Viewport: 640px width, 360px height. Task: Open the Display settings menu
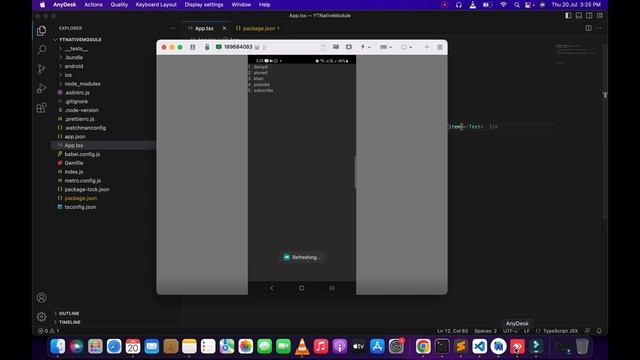point(204,4)
